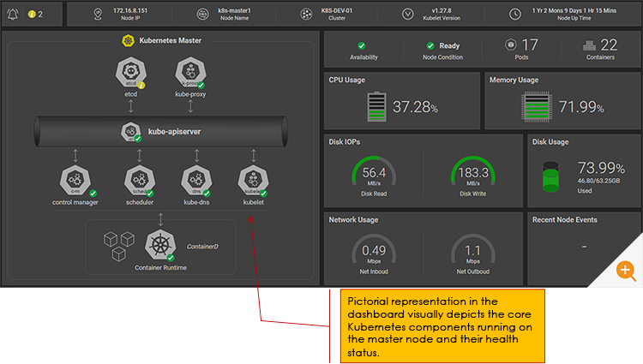Open the yellow info alert count 2
Image resolution: width=643 pixels, height=364 pixels.
point(35,15)
